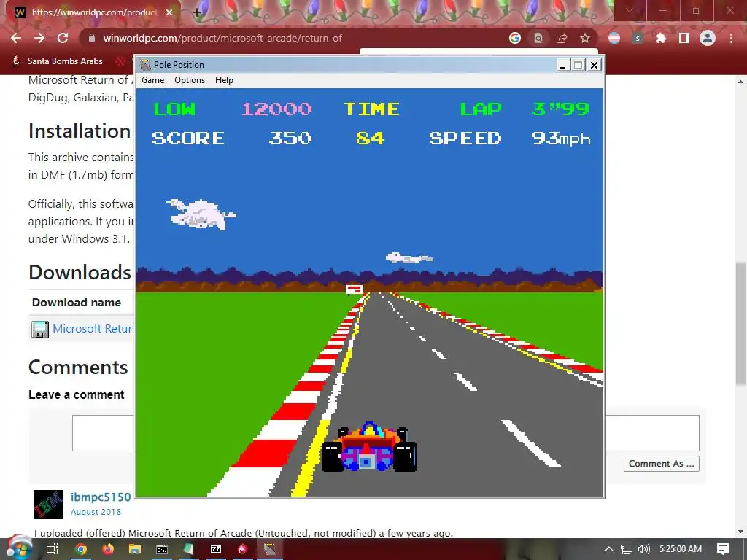This screenshot has height=560, width=747.
Task: Open 7-Zip from taskbar
Action: [216, 549]
